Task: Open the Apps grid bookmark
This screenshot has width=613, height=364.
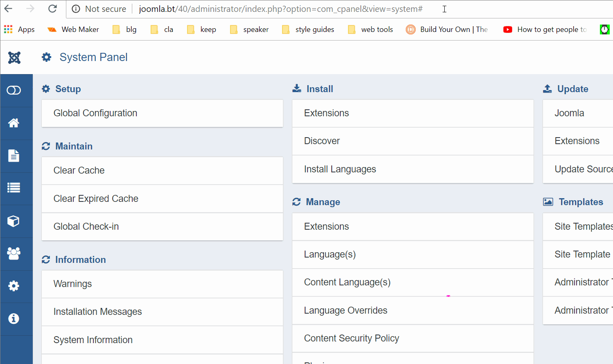Action: [x=19, y=29]
